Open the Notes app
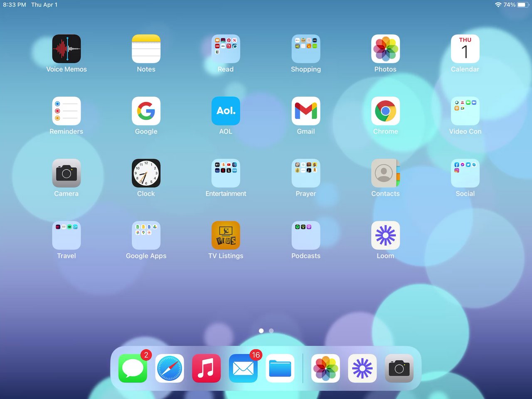The image size is (532, 399). pos(146,49)
